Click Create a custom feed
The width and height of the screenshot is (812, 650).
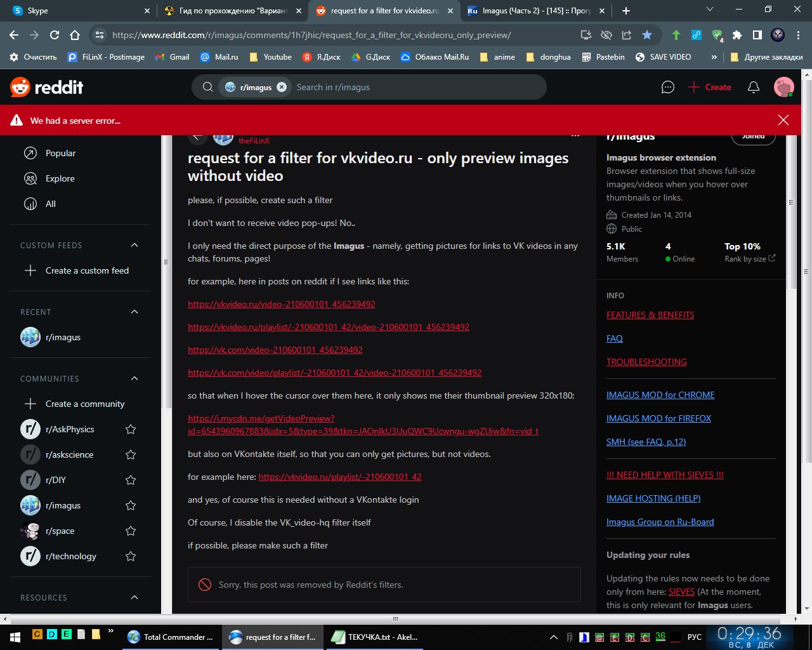pos(81,270)
